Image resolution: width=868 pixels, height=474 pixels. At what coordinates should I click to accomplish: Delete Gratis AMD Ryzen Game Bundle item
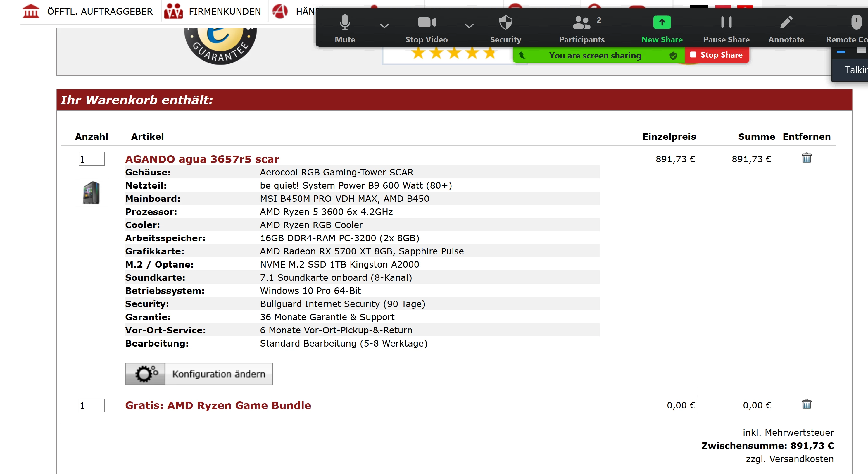(806, 404)
